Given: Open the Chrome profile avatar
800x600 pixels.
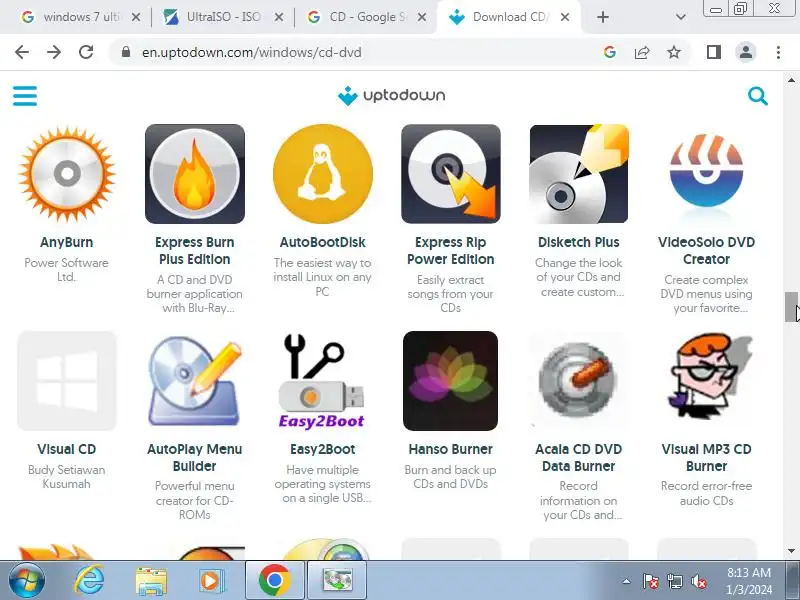Looking at the screenshot, I should point(746,52).
